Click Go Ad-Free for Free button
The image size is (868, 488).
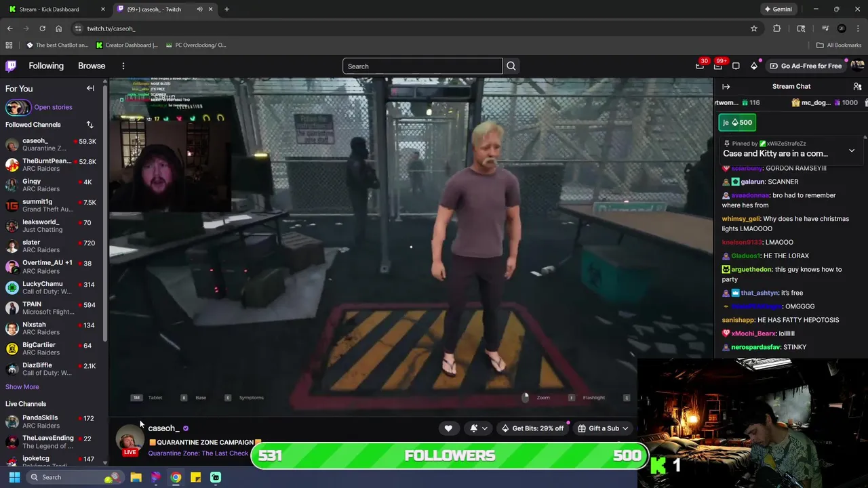pos(806,66)
